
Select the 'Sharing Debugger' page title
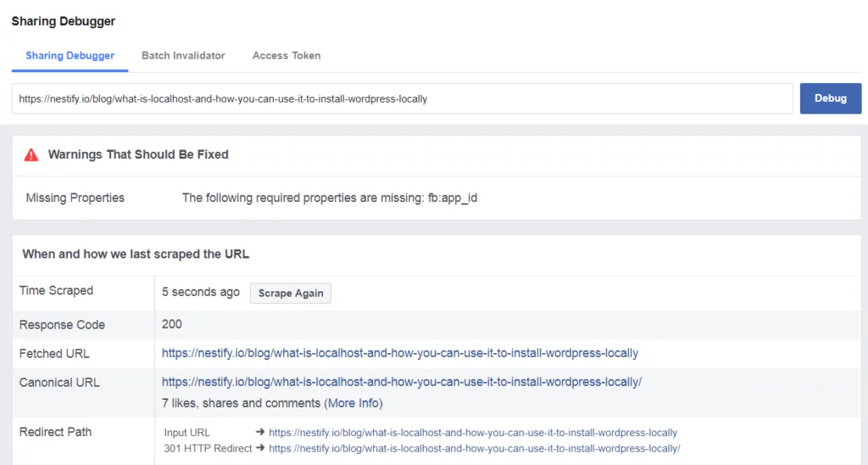point(63,21)
